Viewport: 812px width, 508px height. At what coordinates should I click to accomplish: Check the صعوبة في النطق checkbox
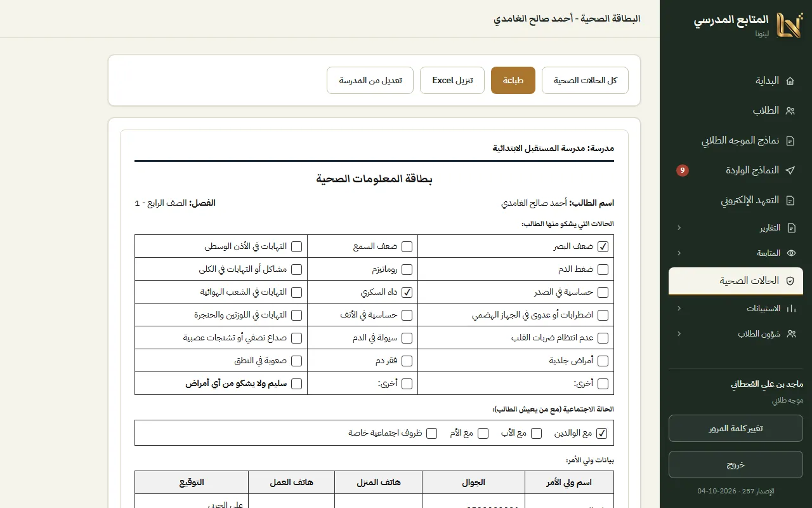(x=296, y=361)
